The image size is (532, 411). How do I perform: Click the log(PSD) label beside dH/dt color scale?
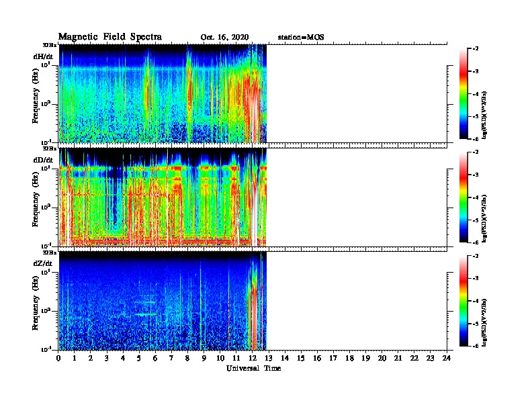(x=484, y=115)
